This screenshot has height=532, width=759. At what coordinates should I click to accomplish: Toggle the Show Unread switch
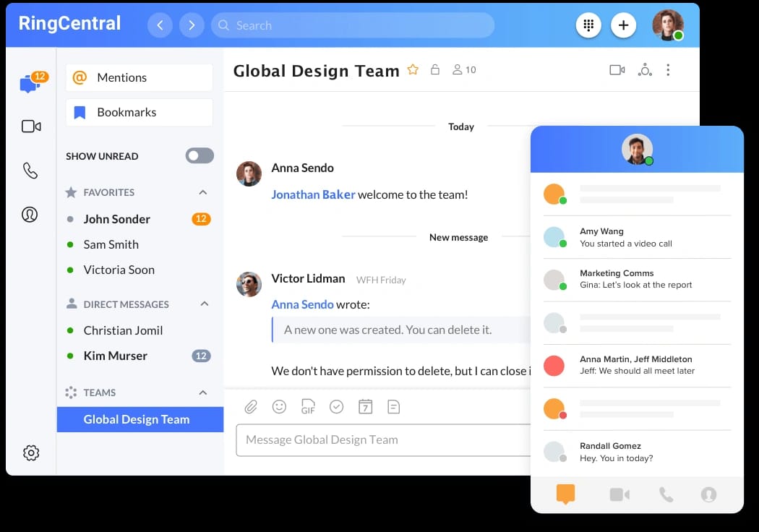tap(200, 156)
